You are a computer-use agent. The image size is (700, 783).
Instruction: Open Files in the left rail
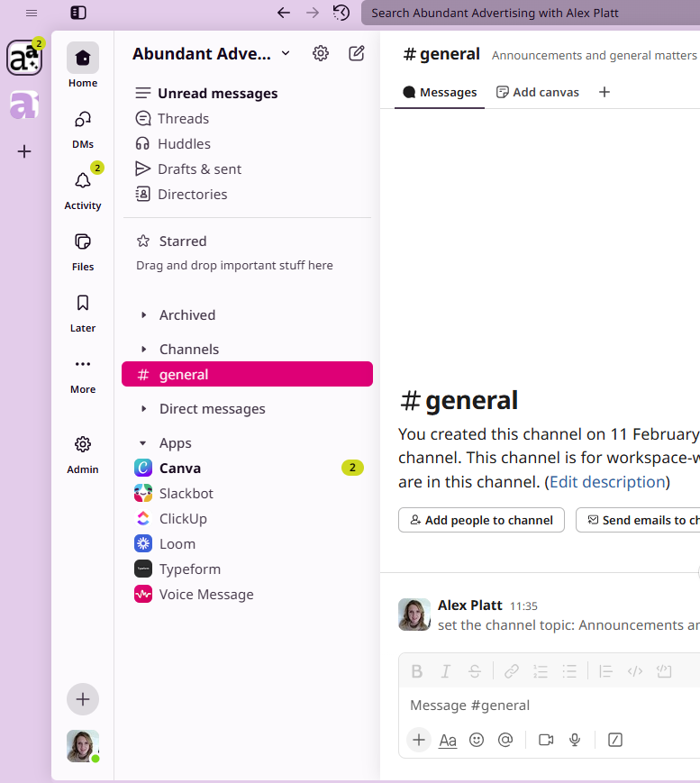(83, 252)
